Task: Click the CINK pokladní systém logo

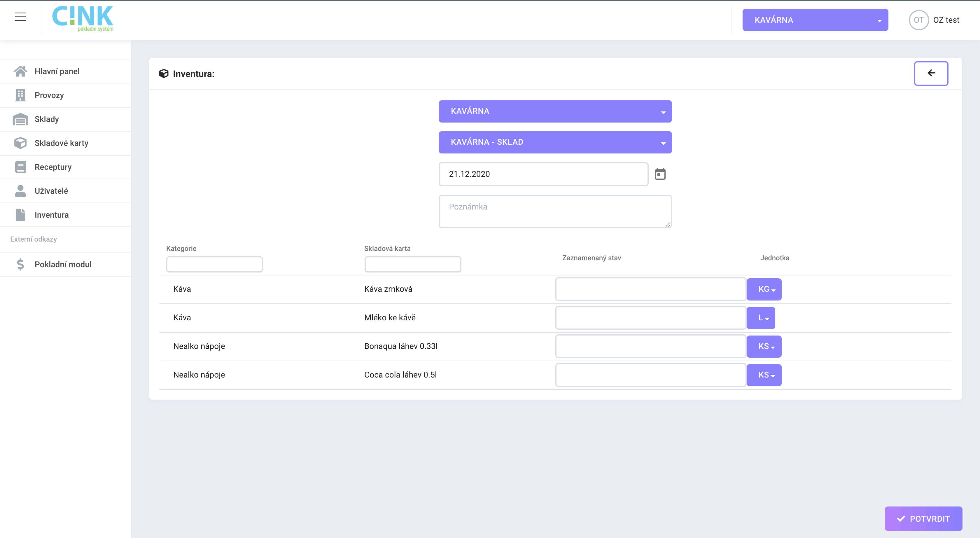Action: [83, 18]
